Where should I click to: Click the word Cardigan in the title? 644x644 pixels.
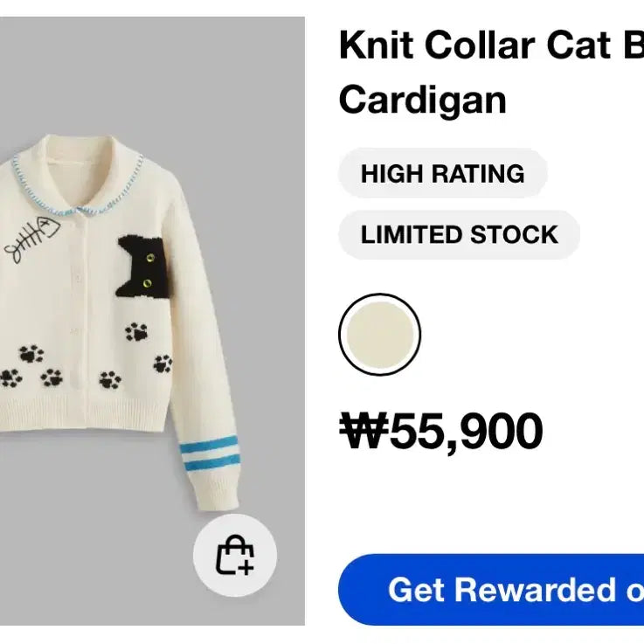(x=422, y=100)
